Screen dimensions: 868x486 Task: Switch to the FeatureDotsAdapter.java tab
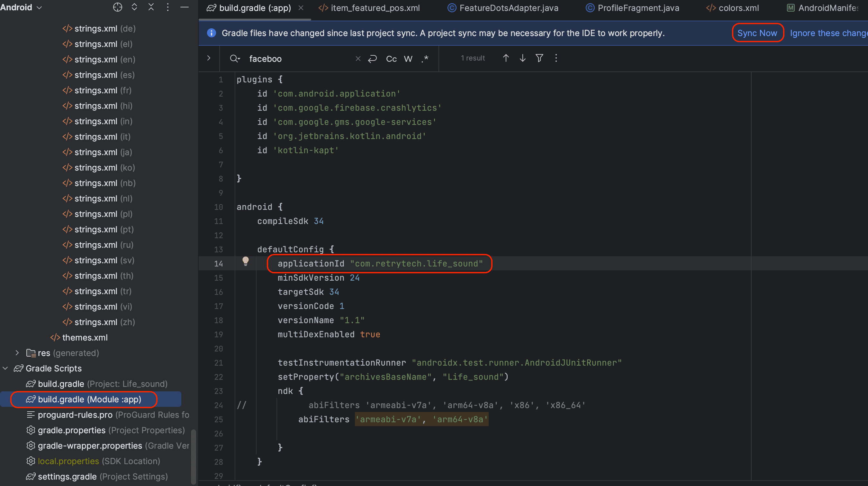[x=508, y=8]
